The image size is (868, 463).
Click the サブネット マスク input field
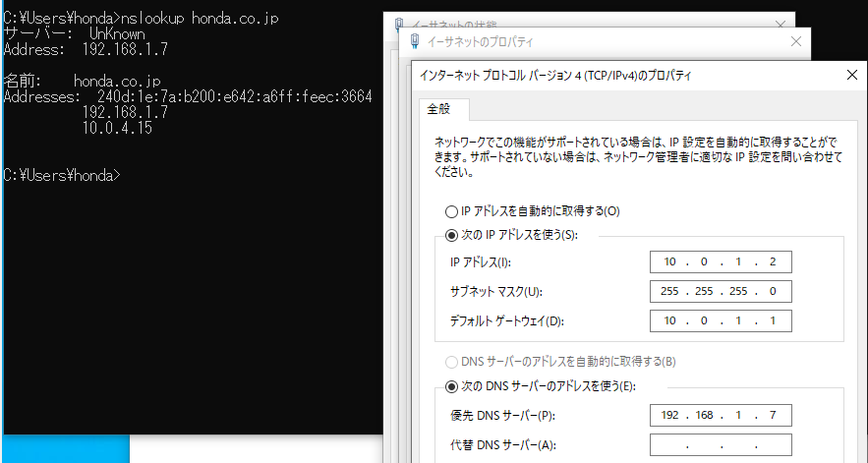point(721,291)
